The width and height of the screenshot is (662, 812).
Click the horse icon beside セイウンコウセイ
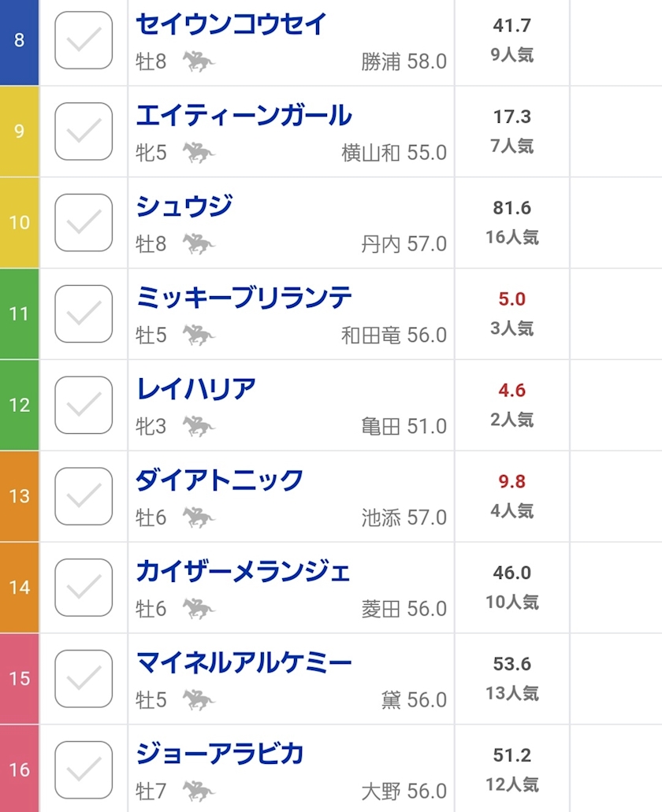[199, 61]
